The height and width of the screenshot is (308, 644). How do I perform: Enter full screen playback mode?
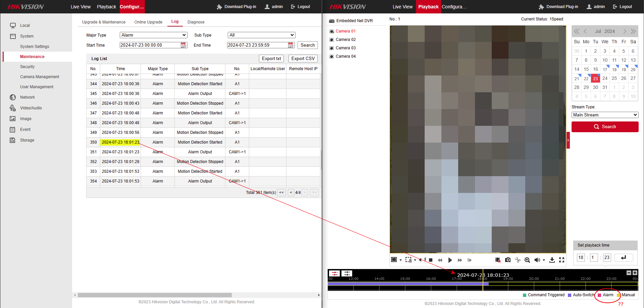(561, 260)
